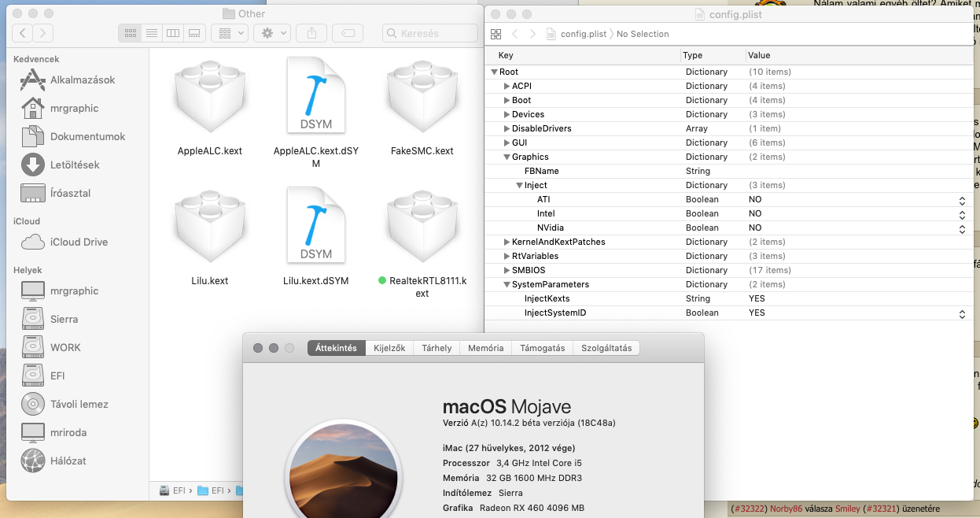Change ATI boolean value stepper
Screen dimensions: 980x518
(961, 199)
